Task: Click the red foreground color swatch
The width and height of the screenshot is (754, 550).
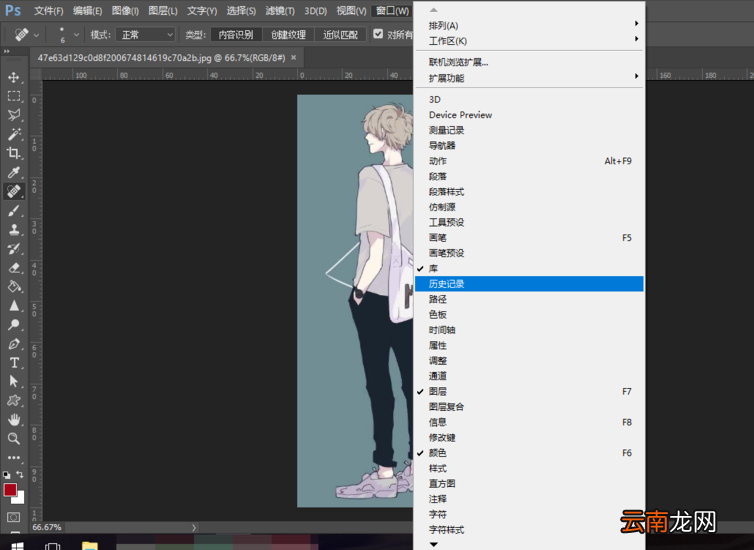Action: [10, 490]
